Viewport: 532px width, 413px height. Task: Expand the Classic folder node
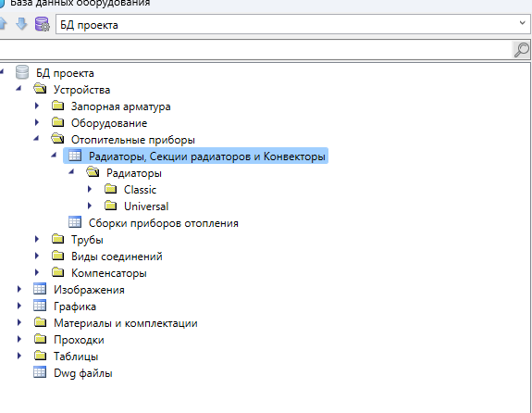pyautogui.click(x=90, y=189)
